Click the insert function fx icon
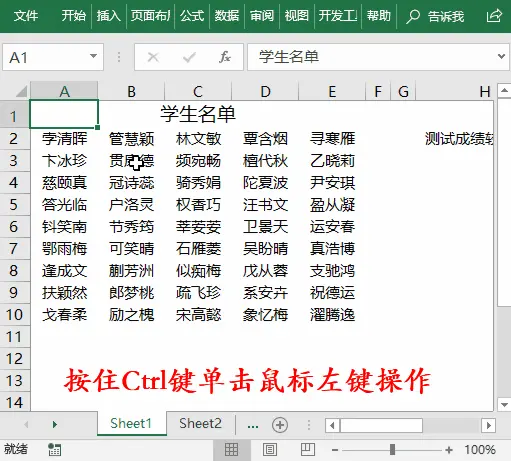 [225, 57]
